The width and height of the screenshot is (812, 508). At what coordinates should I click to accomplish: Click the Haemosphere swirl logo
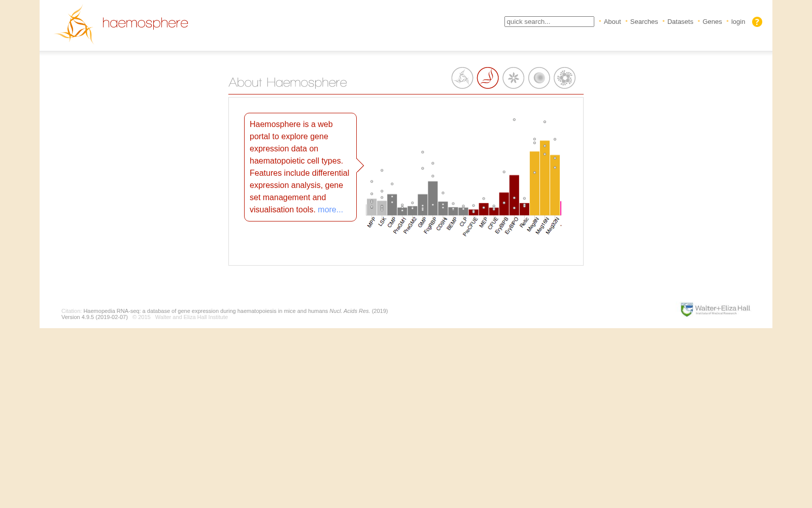point(75,24)
